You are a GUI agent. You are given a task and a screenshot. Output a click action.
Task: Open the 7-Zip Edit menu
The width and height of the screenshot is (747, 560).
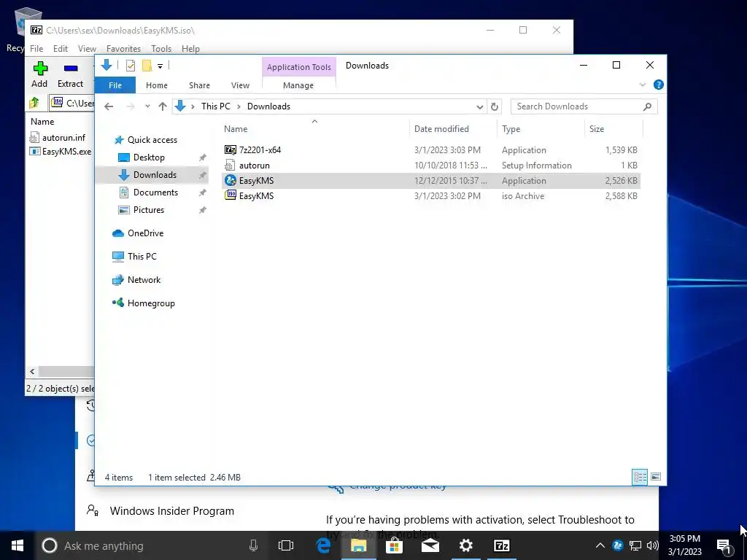(60, 49)
